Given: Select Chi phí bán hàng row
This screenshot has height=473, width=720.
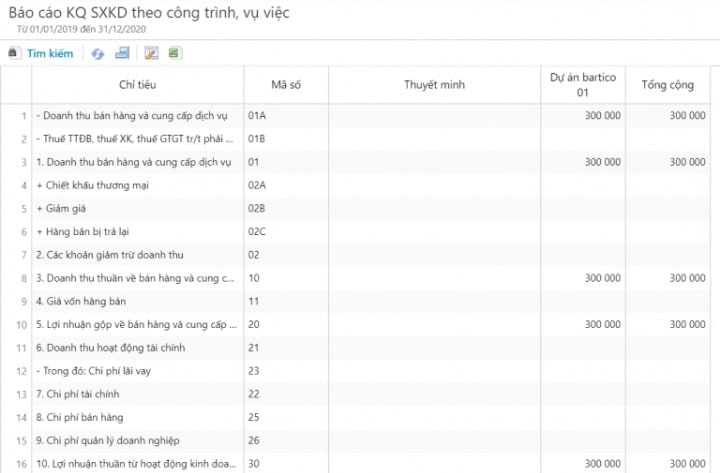Looking at the screenshot, I should point(355,417).
